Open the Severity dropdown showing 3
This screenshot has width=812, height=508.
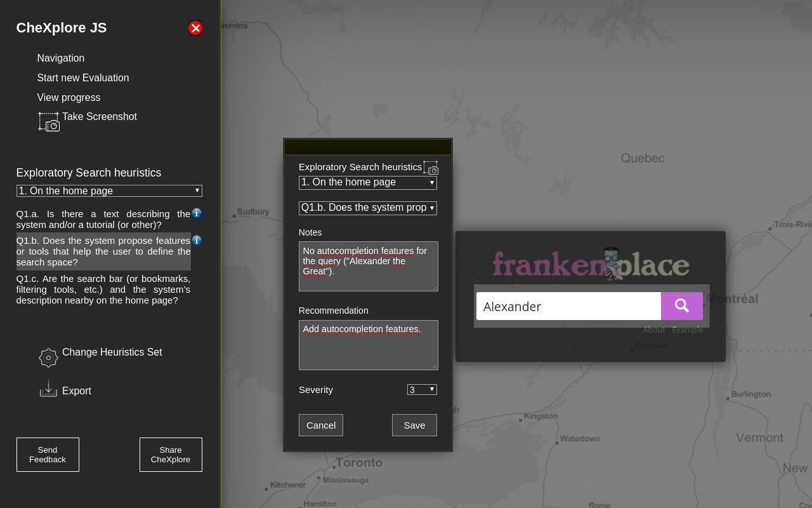click(422, 389)
